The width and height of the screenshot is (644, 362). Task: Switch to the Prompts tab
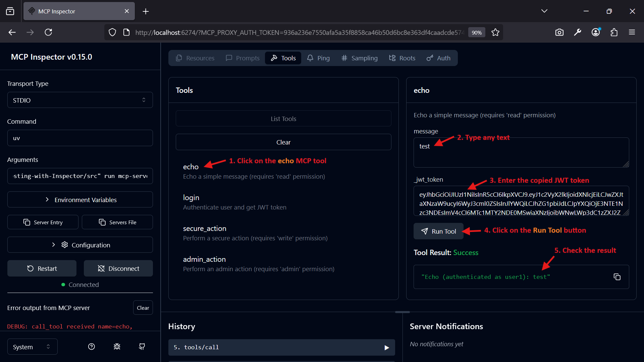point(243,58)
